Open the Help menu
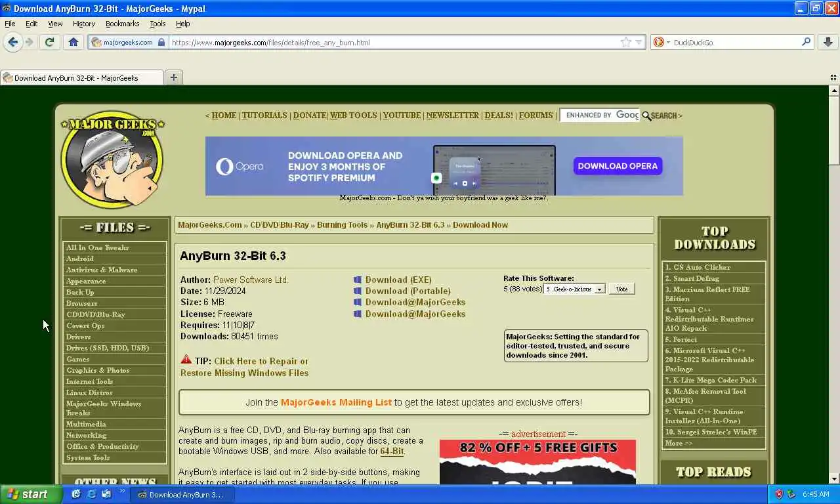This screenshot has width=840, height=504. click(182, 24)
